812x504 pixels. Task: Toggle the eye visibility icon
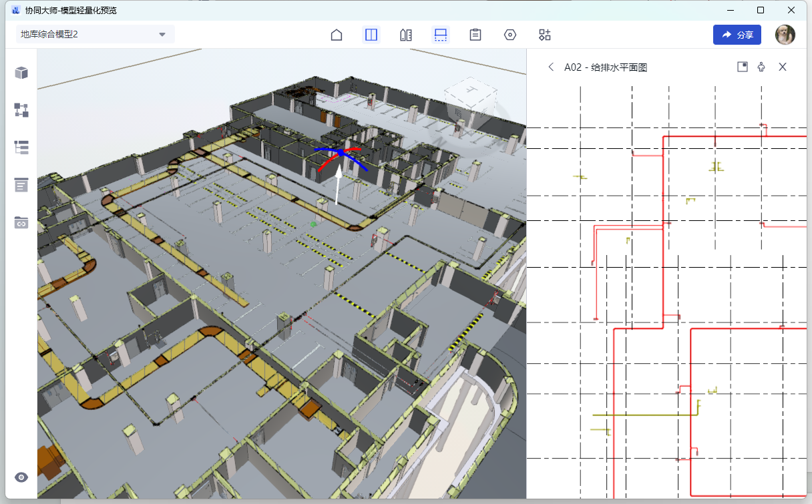(21, 477)
